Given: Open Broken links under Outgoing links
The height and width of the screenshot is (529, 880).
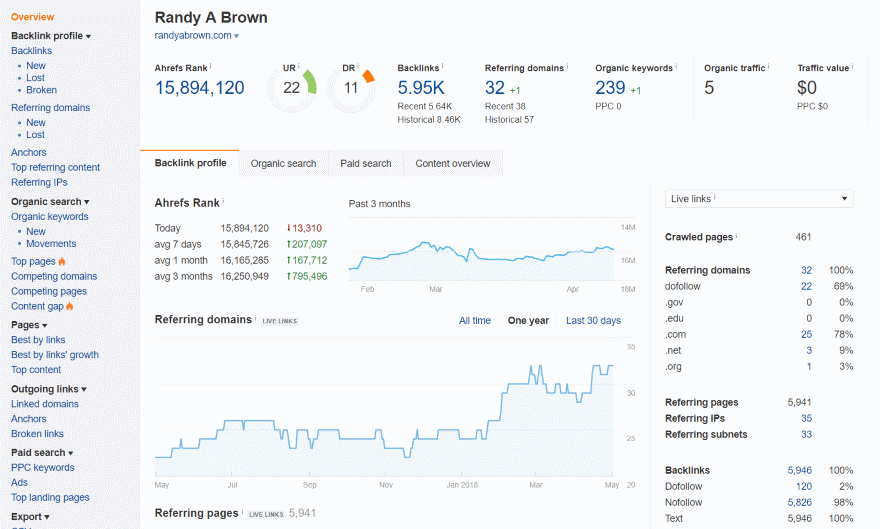Looking at the screenshot, I should point(37,434).
